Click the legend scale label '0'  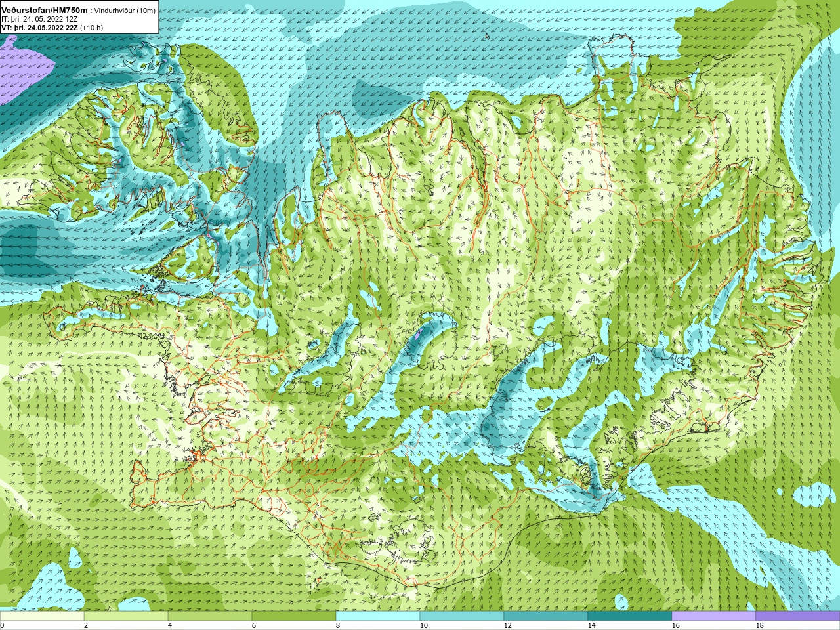pyautogui.click(x=3, y=625)
